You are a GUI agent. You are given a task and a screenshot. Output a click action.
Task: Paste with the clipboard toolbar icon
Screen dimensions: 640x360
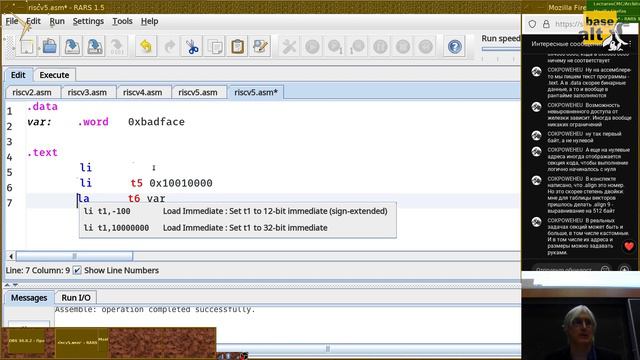[238, 47]
